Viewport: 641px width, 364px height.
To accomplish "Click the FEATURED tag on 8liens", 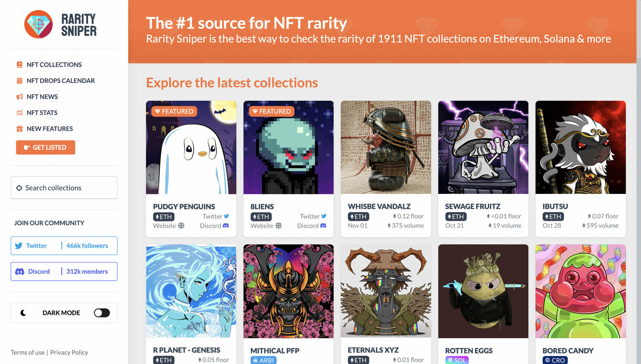I will click(x=272, y=111).
